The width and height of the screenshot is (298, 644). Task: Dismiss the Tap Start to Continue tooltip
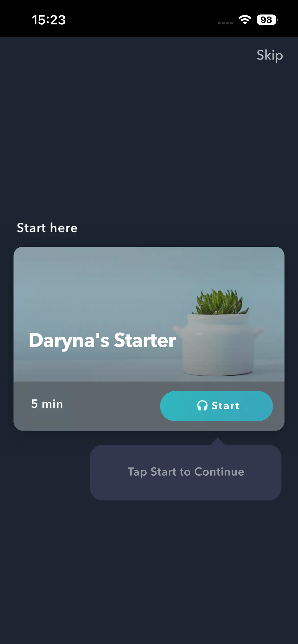pyautogui.click(x=186, y=472)
